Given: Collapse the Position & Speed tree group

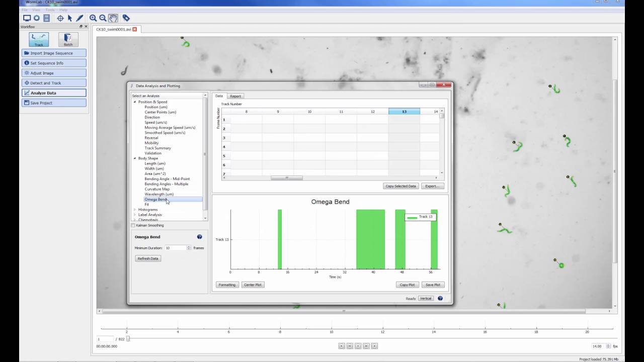Looking at the screenshot, I should click(135, 102).
